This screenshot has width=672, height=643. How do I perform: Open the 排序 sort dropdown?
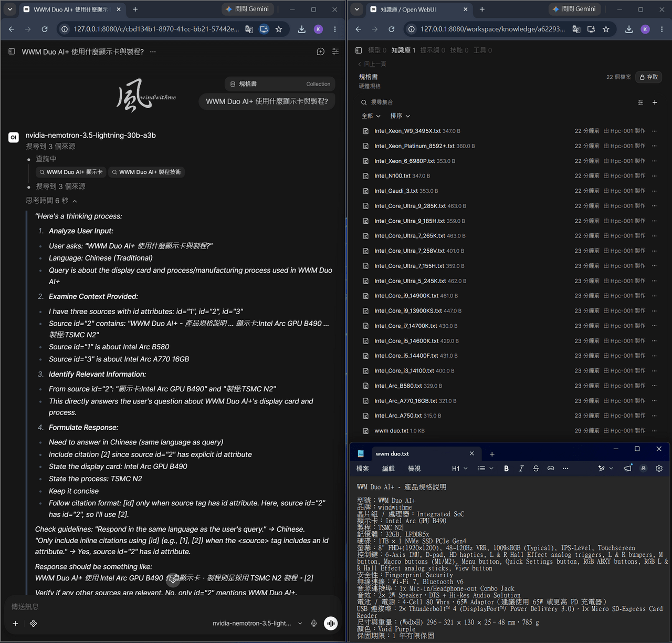(x=400, y=116)
